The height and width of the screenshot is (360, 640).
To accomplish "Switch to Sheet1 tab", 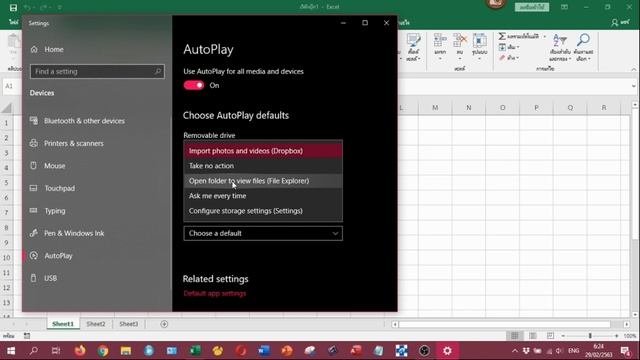I will point(63,324).
